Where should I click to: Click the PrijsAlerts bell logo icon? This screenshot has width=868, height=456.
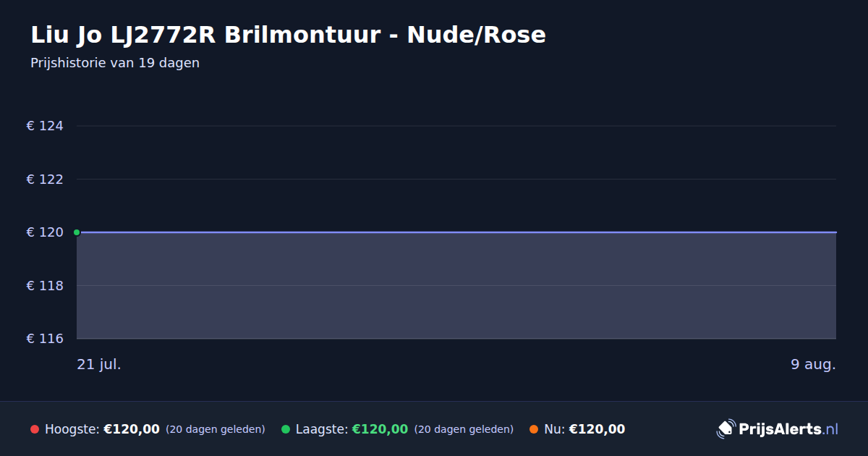tap(726, 429)
